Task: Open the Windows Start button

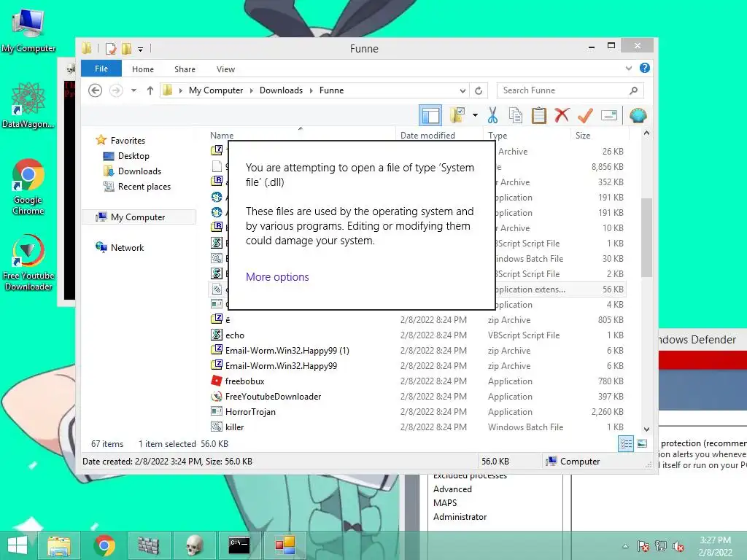Action: click(18, 545)
